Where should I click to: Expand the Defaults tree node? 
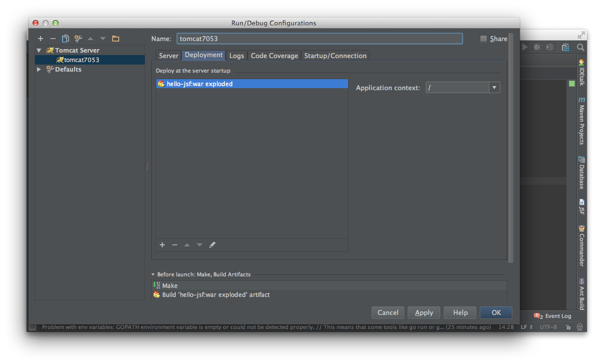point(39,70)
